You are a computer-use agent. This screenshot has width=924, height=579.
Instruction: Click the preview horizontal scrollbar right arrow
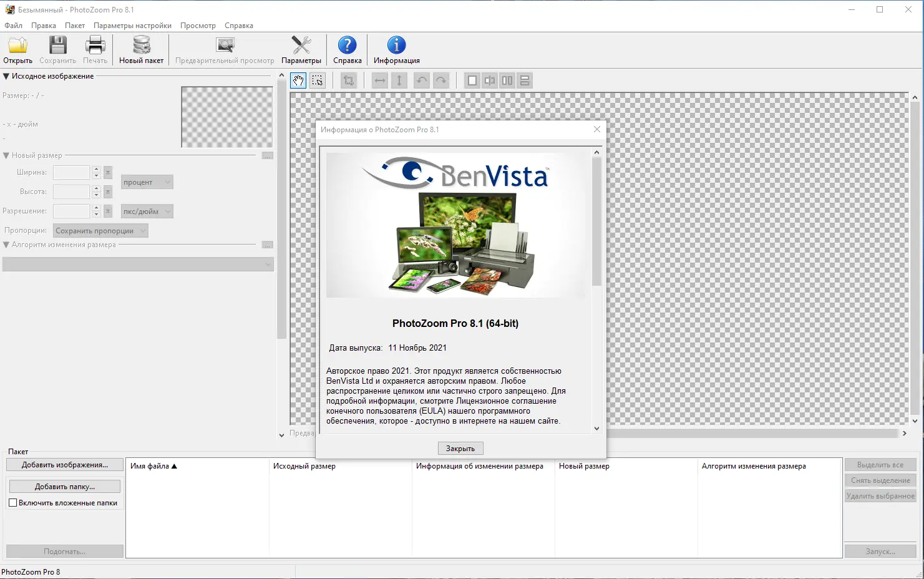[x=904, y=433]
